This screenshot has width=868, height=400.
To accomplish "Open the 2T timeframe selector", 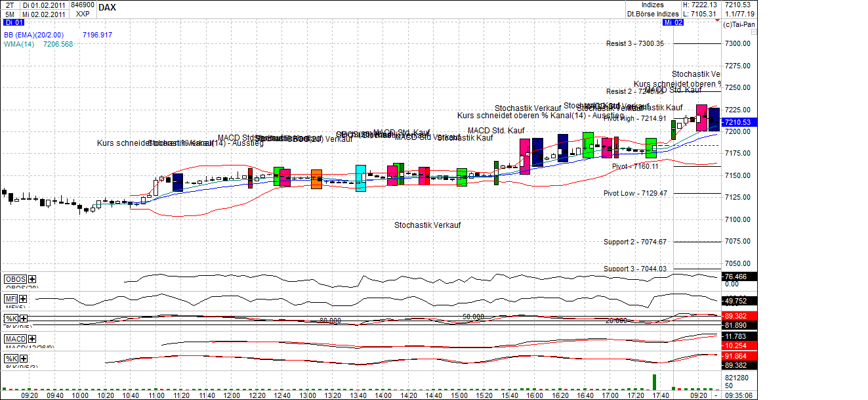I will tap(9, 5).
